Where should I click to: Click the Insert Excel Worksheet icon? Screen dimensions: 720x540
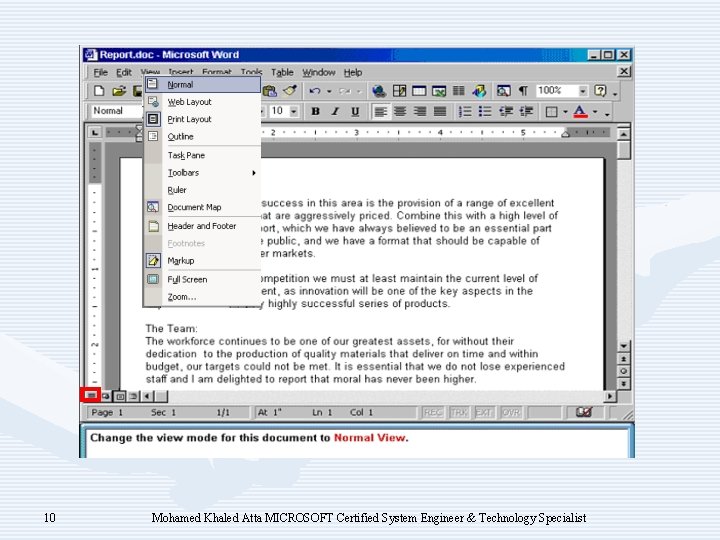point(439,91)
